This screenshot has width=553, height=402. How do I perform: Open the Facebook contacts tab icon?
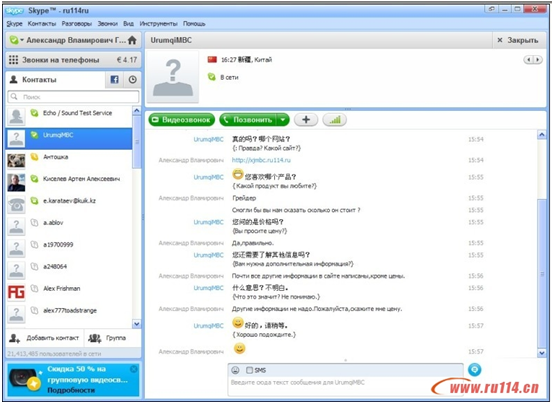pos(114,80)
